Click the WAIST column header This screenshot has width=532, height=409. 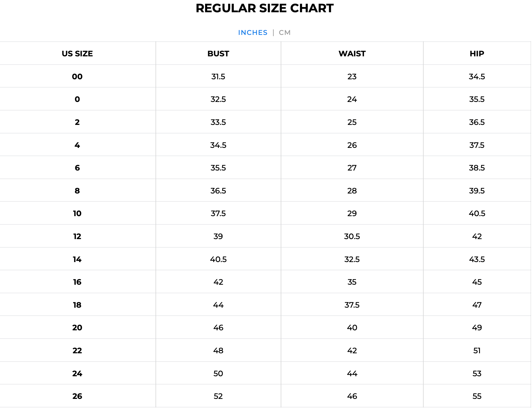(x=352, y=53)
